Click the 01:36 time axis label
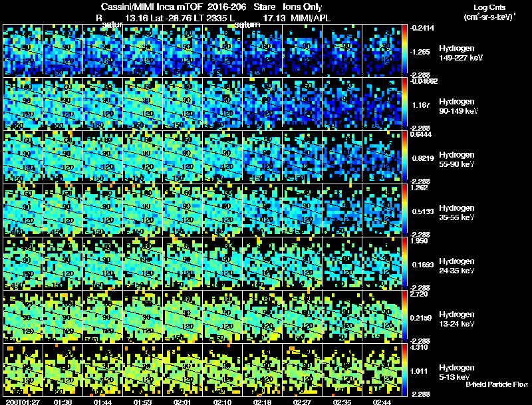 coord(63,402)
